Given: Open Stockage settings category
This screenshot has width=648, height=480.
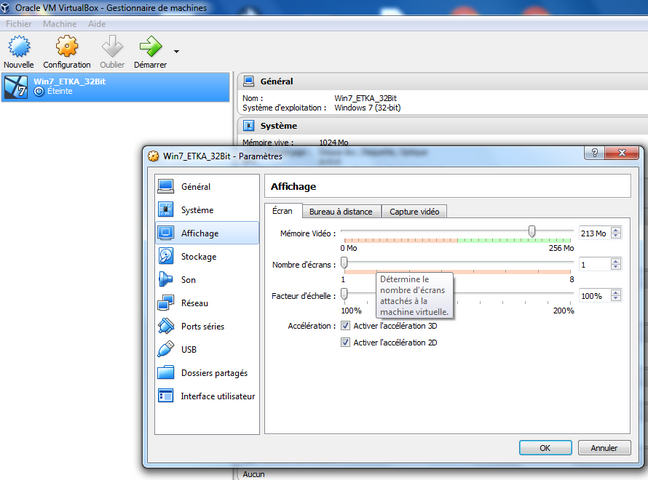Looking at the screenshot, I should (207, 256).
